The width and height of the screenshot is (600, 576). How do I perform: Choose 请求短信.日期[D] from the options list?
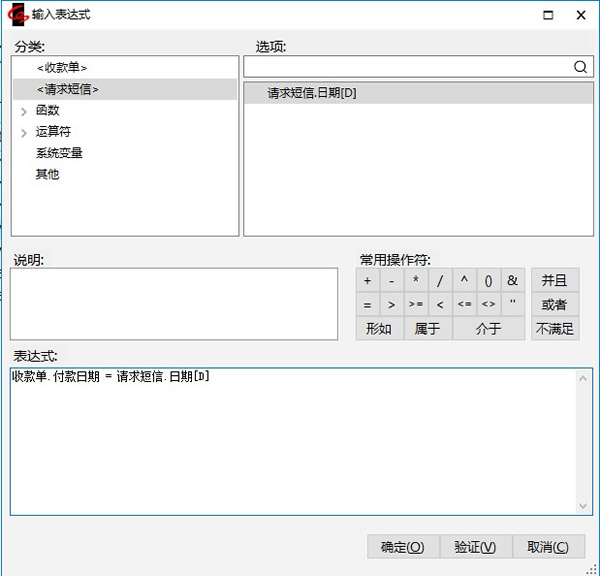tap(311, 93)
